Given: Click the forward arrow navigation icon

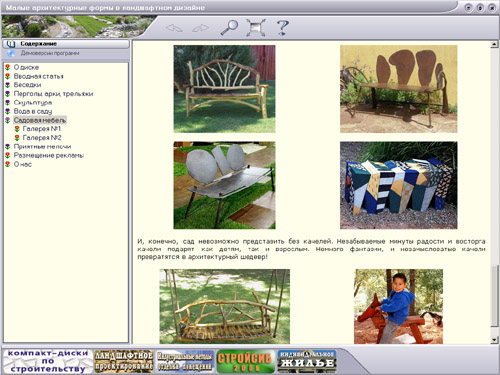Looking at the screenshot, I should (200, 28).
